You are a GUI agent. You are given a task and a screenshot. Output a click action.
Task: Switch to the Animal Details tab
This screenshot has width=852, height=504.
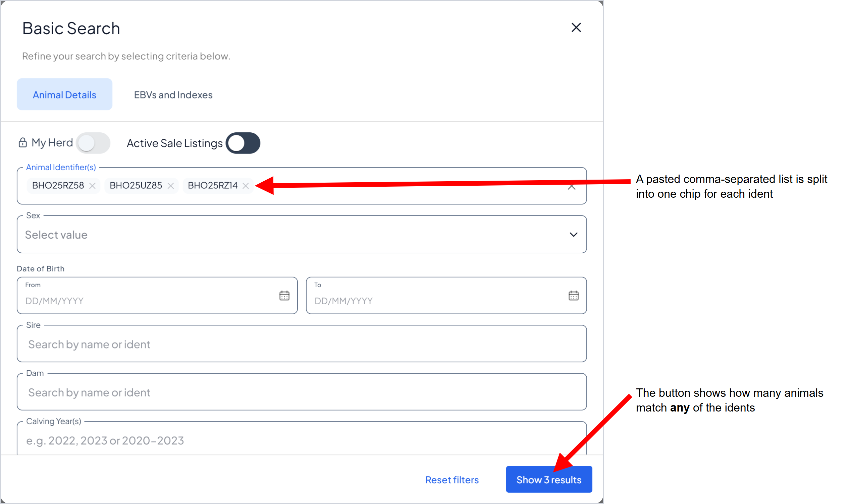click(x=65, y=94)
